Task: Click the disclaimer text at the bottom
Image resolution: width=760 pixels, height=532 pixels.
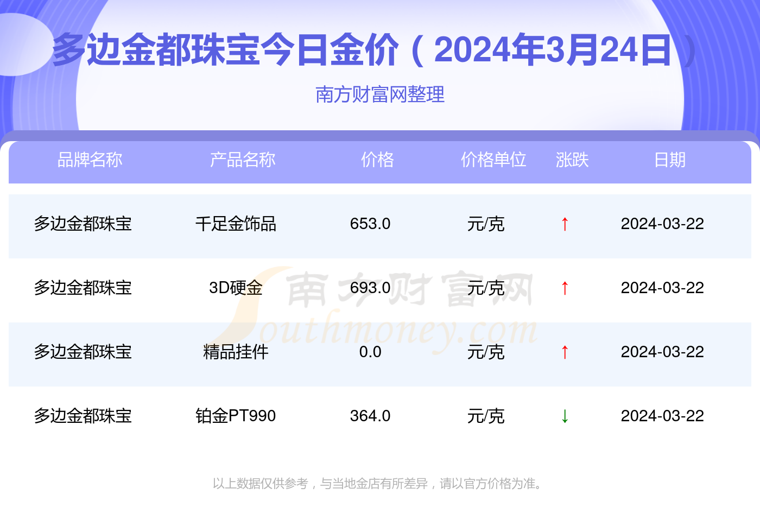Action: [x=378, y=483]
